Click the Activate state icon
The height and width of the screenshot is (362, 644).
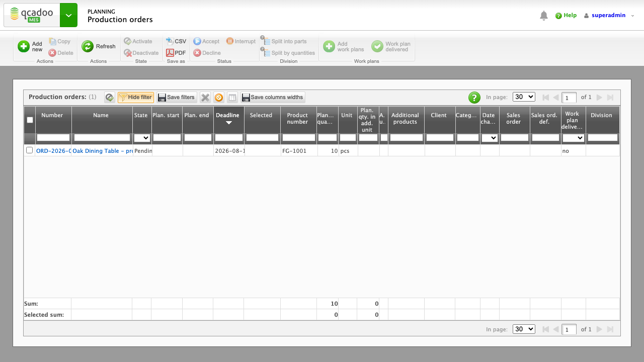point(128,42)
